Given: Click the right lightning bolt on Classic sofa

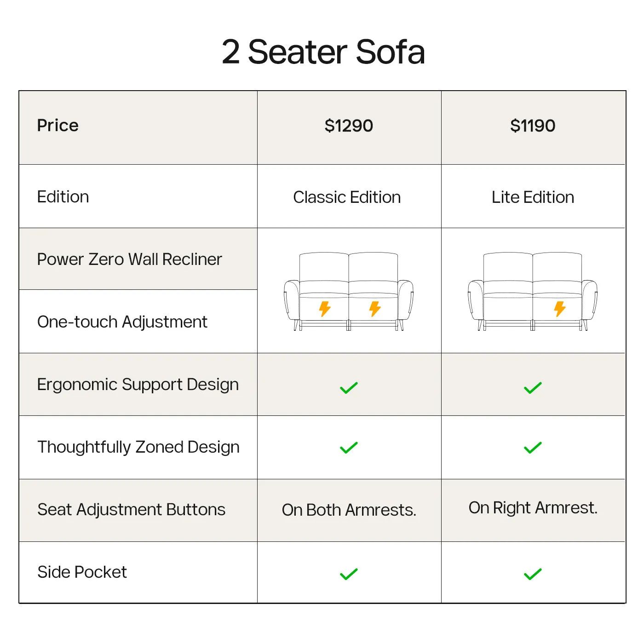Looking at the screenshot, I should tap(375, 309).
